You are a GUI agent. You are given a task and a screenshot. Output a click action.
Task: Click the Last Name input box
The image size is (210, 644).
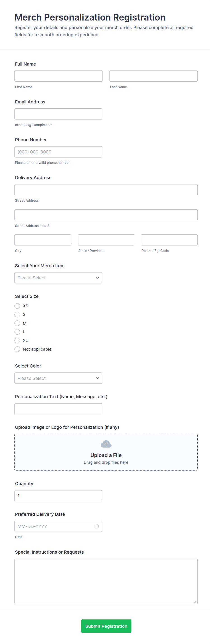(x=153, y=76)
